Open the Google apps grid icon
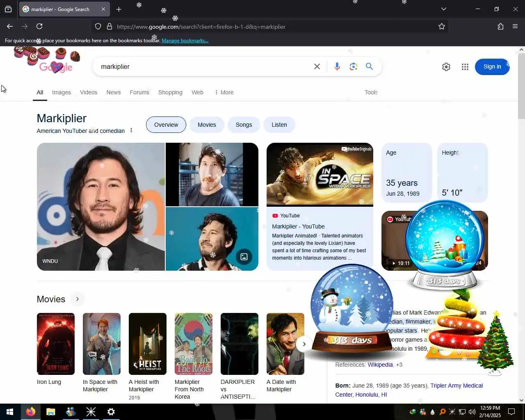 (x=465, y=67)
